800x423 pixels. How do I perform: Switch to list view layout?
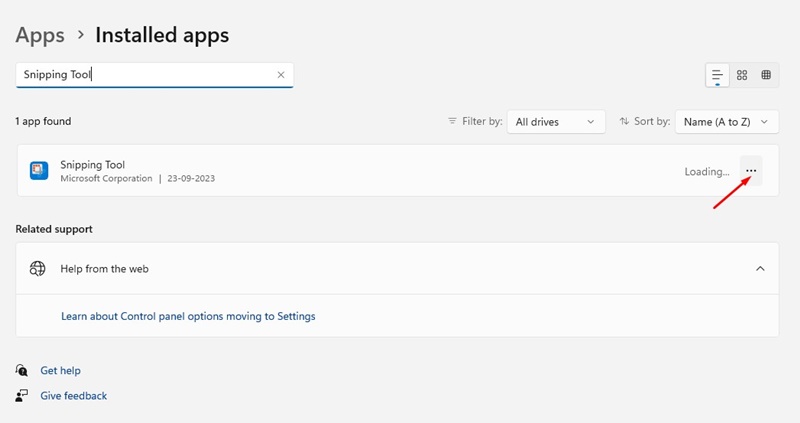click(717, 75)
